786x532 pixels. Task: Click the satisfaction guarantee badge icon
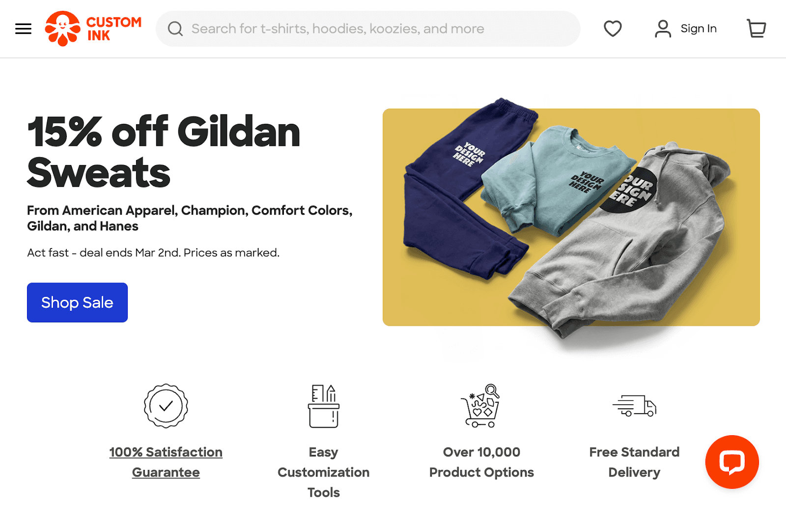(x=166, y=406)
